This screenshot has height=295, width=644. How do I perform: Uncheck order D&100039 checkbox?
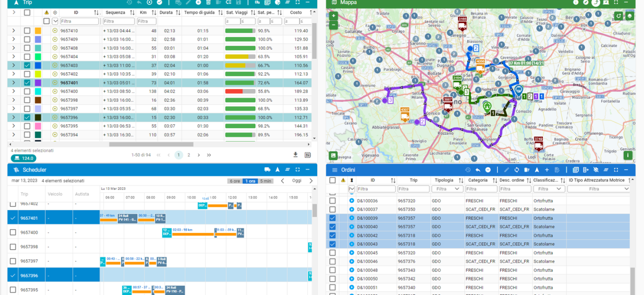333,218
